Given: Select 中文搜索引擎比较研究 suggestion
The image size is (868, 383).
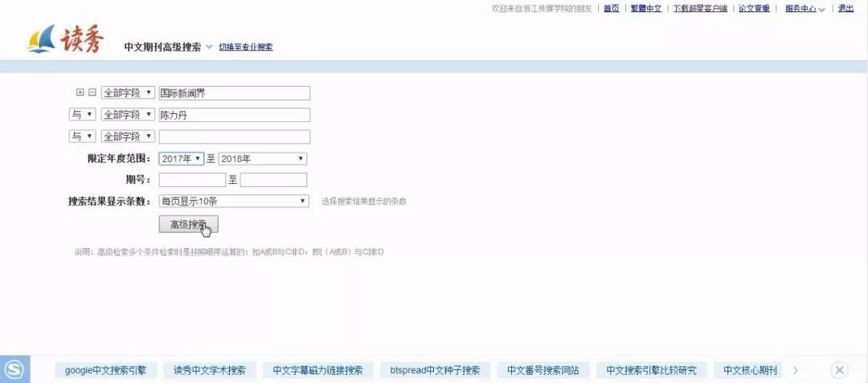Looking at the screenshot, I should (651, 370).
